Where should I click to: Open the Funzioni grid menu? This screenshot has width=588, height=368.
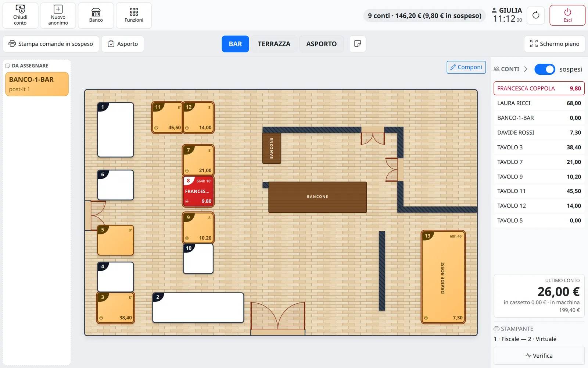[134, 15]
